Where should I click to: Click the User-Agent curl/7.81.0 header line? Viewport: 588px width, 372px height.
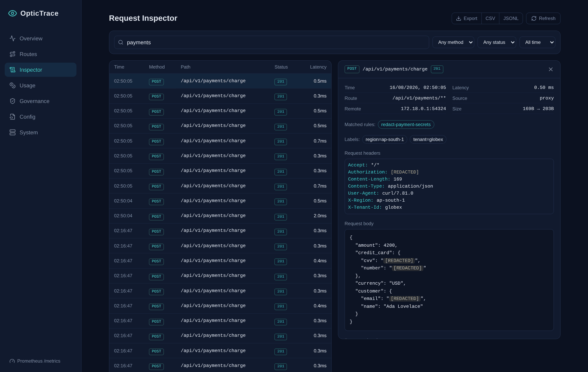pyautogui.click(x=381, y=193)
